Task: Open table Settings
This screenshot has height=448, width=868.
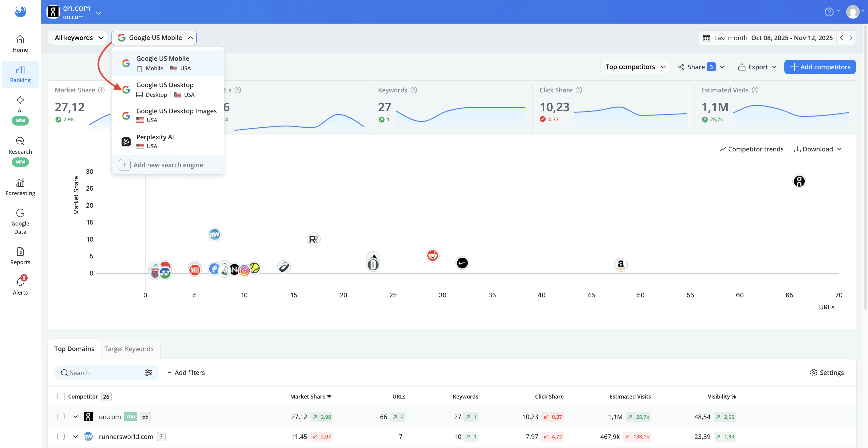Action: 827,373
